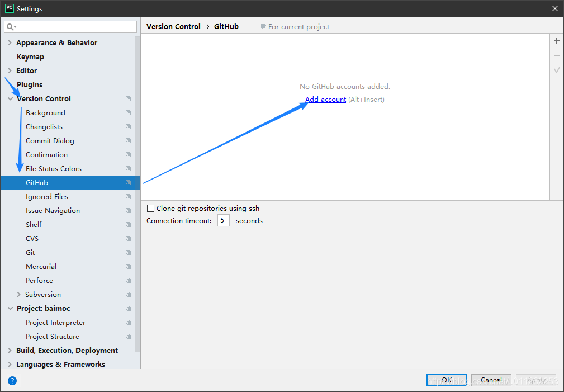The image size is (564, 392).
Task: Click Version Control breadcrumb label
Action: [x=173, y=27]
